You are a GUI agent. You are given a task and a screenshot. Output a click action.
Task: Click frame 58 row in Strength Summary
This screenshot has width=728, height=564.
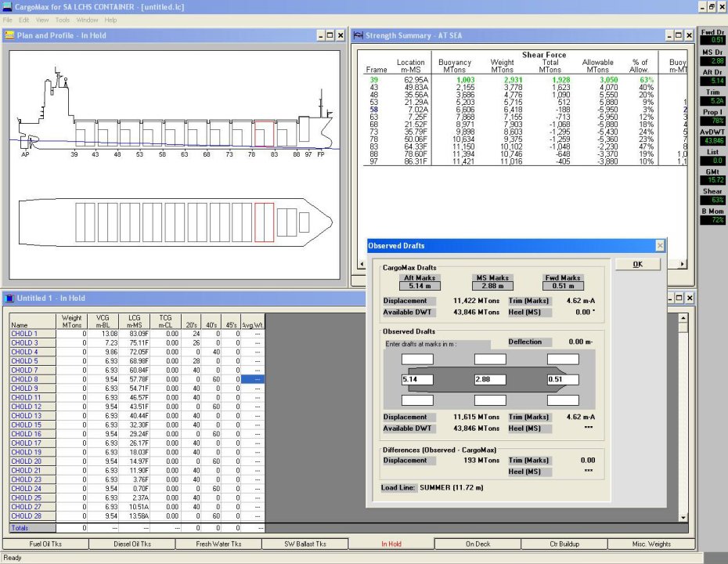point(524,110)
